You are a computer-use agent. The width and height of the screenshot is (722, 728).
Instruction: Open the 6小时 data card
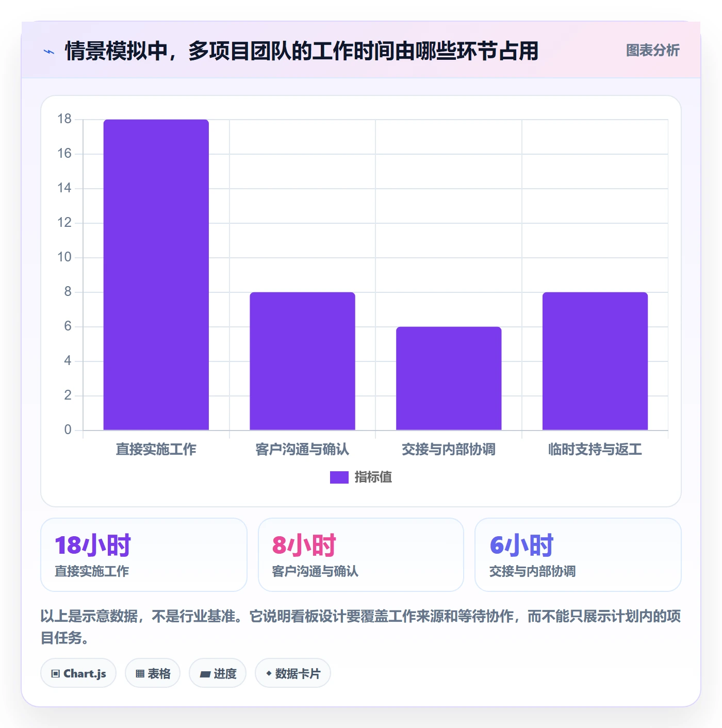tap(578, 555)
